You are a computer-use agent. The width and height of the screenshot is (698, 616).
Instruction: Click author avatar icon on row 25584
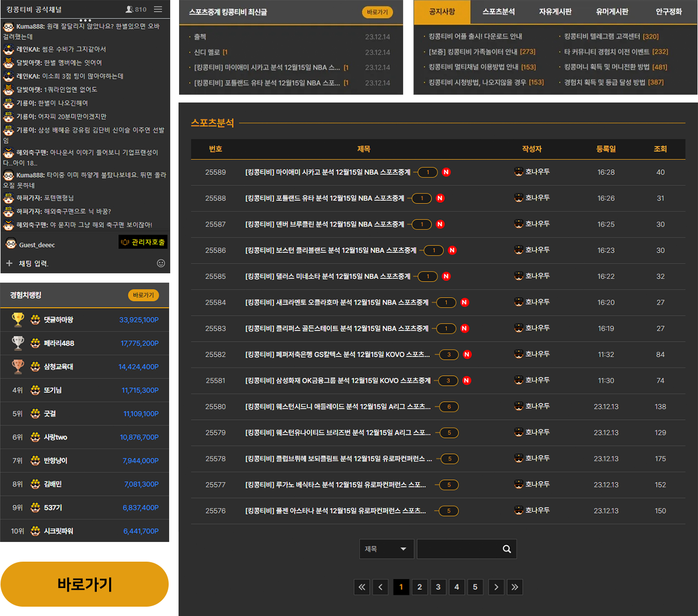519,302
